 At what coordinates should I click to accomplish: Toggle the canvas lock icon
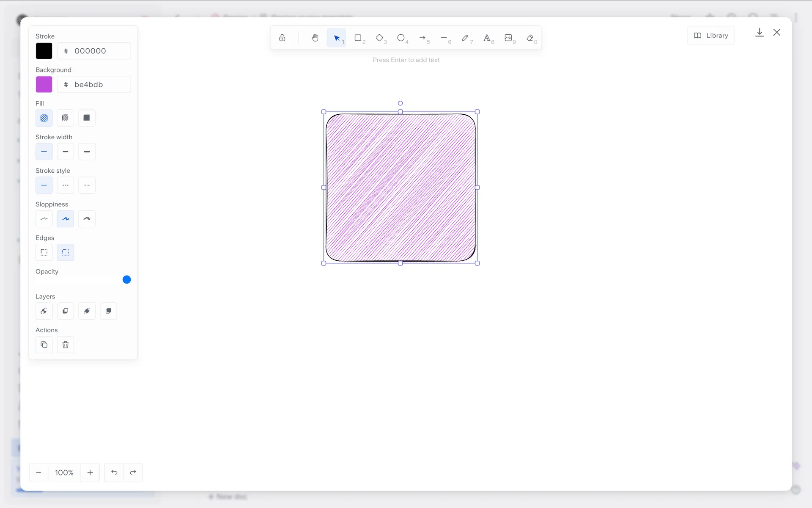[282, 38]
